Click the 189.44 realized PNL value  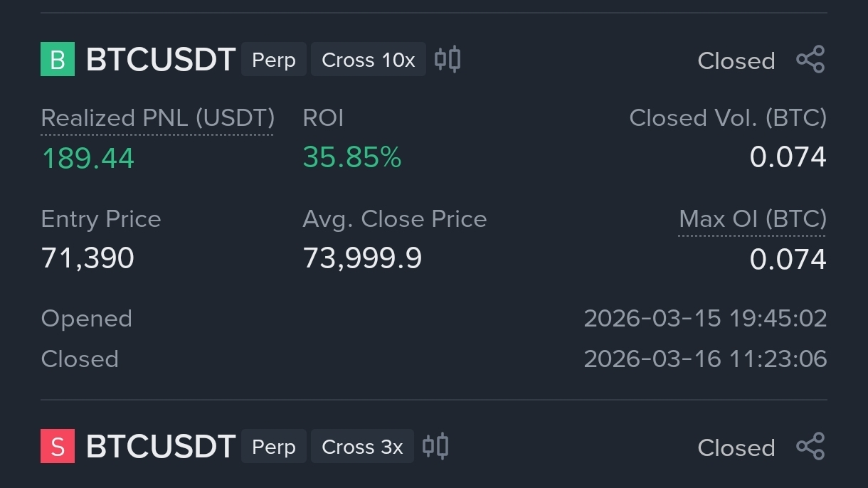click(88, 158)
